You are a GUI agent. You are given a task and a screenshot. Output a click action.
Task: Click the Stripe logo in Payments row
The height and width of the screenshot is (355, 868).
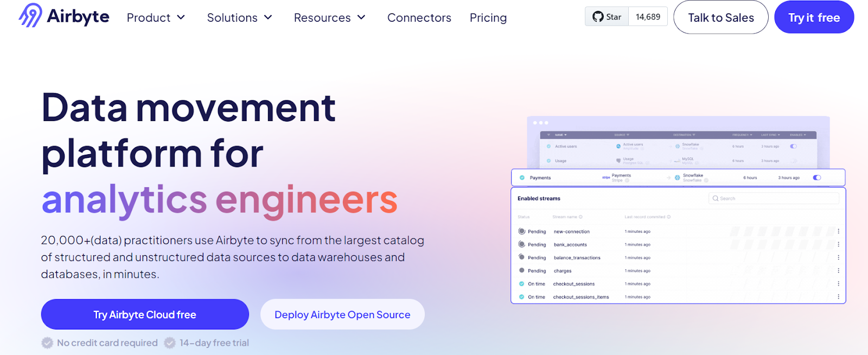pyautogui.click(x=606, y=177)
